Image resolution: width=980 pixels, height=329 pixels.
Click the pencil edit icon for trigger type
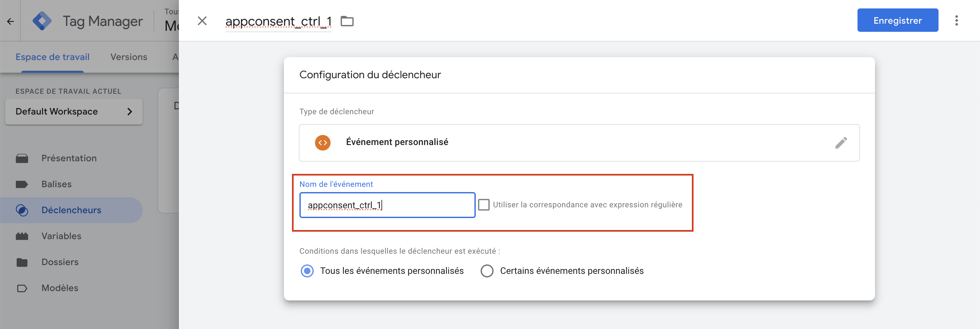pos(841,143)
